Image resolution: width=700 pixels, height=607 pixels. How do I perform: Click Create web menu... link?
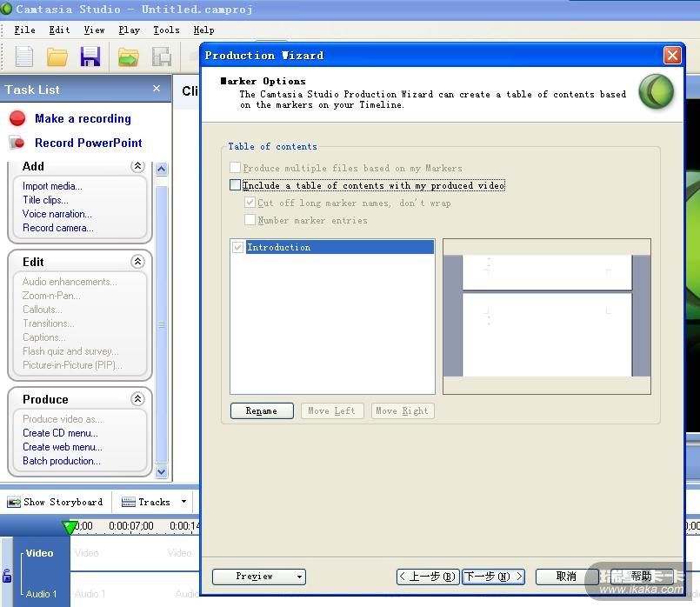click(63, 447)
